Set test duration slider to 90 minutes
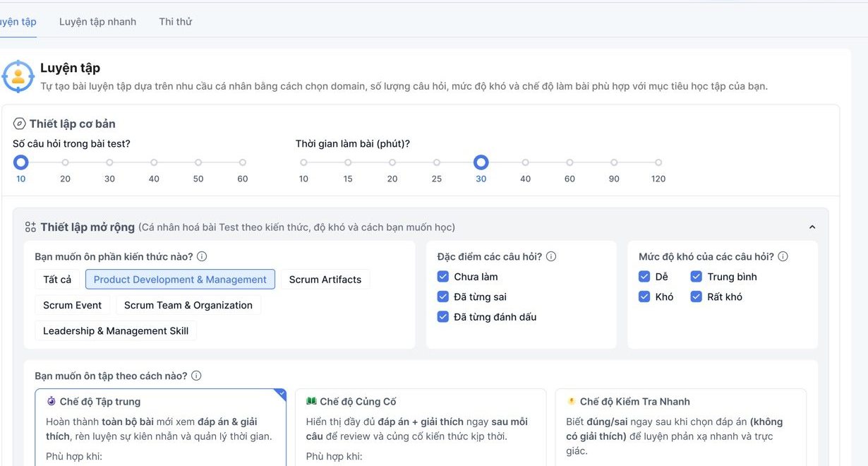The image size is (868, 466). 614,162
